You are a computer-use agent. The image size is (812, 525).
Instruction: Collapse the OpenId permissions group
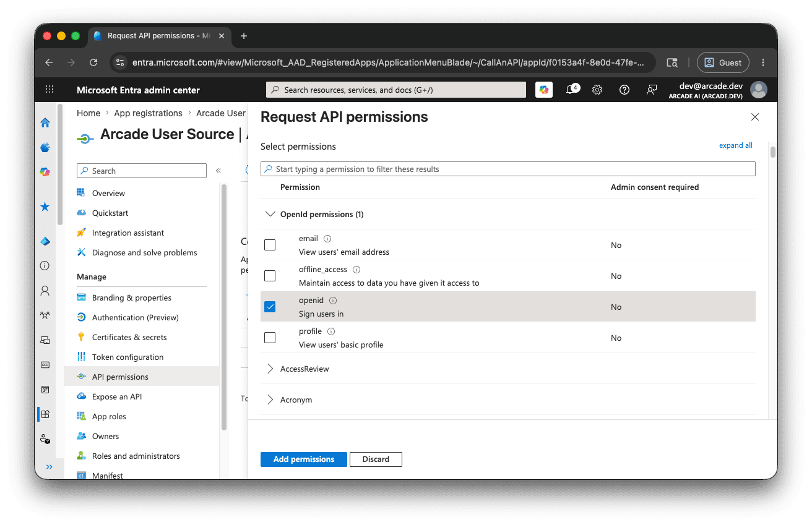point(270,214)
